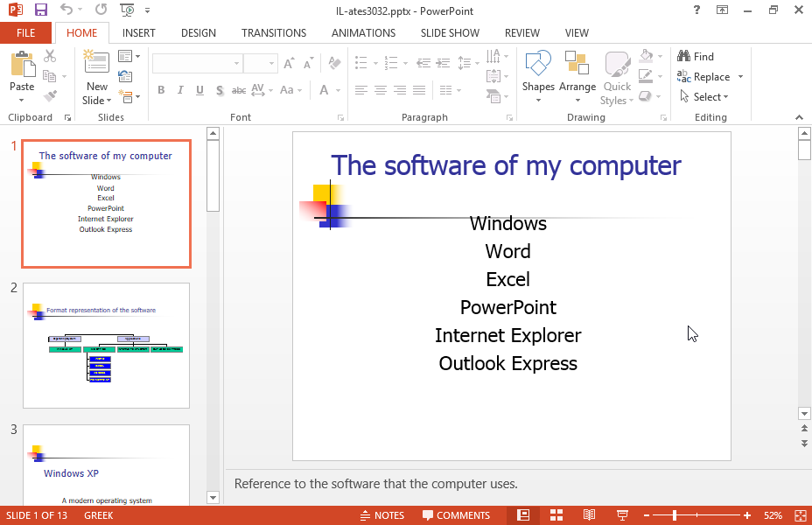Justify paragraph text
Screen dimensions: 812x525
point(419,90)
